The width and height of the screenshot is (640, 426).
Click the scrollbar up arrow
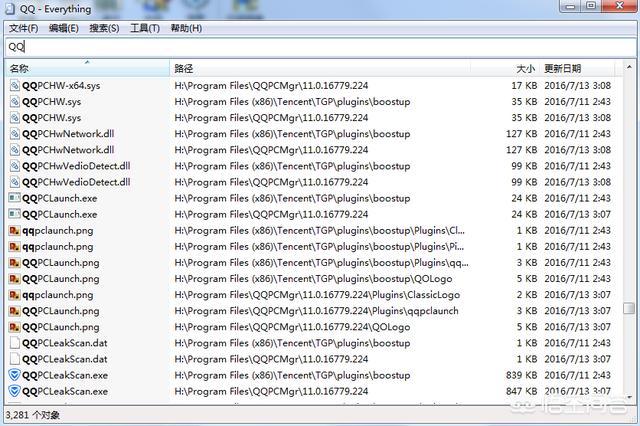(x=629, y=67)
